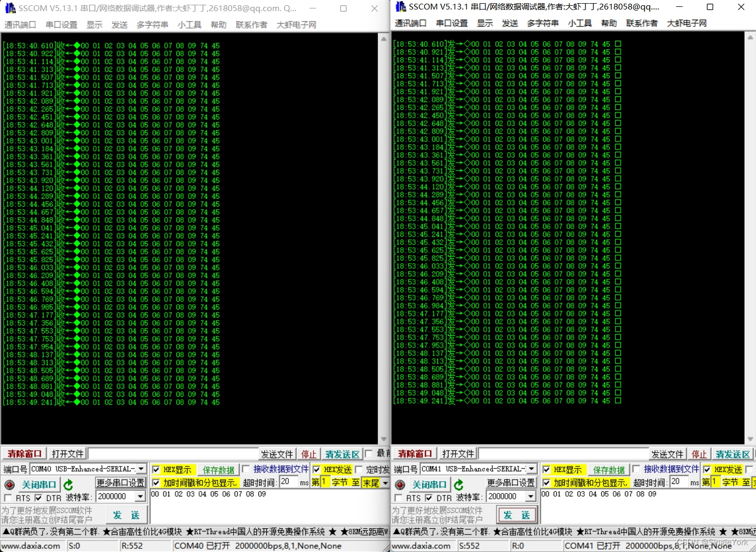Open the COM40 port number dropdown
This screenshot has height=552, width=756.
[141, 469]
